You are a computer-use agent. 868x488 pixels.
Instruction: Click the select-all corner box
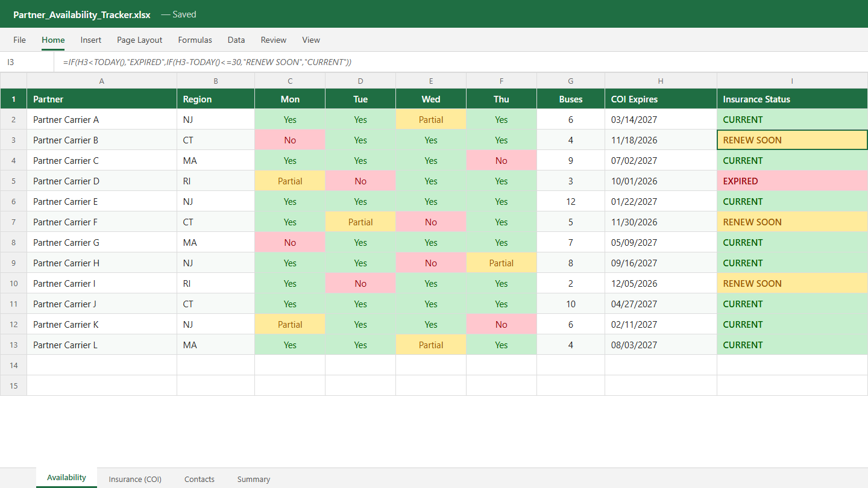click(x=13, y=81)
